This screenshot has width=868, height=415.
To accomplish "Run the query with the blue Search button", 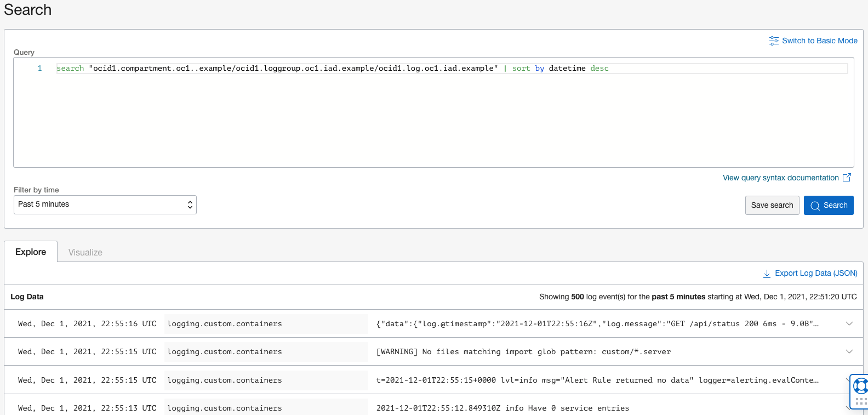I will coord(829,205).
